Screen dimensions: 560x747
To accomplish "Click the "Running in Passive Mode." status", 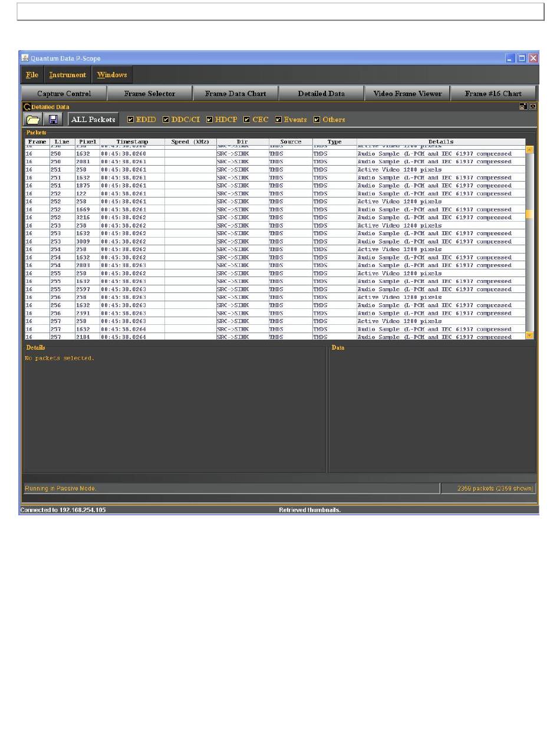I will (60, 488).
